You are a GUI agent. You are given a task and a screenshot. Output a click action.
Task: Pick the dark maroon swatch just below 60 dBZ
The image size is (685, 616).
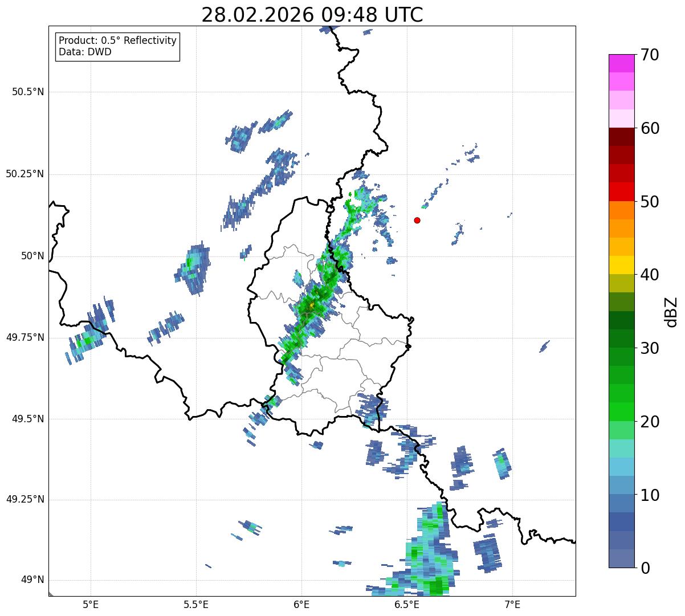[621, 137]
